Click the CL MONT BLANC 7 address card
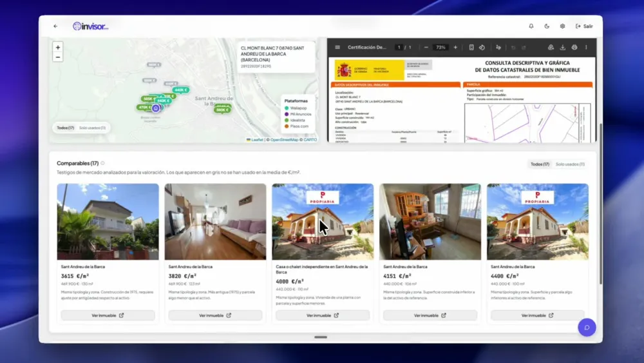Image resolution: width=644 pixels, height=363 pixels. pyautogui.click(x=276, y=57)
